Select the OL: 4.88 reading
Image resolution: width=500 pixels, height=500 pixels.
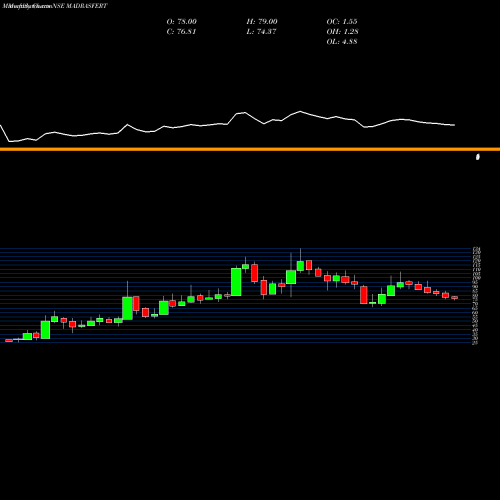pos(342,42)
